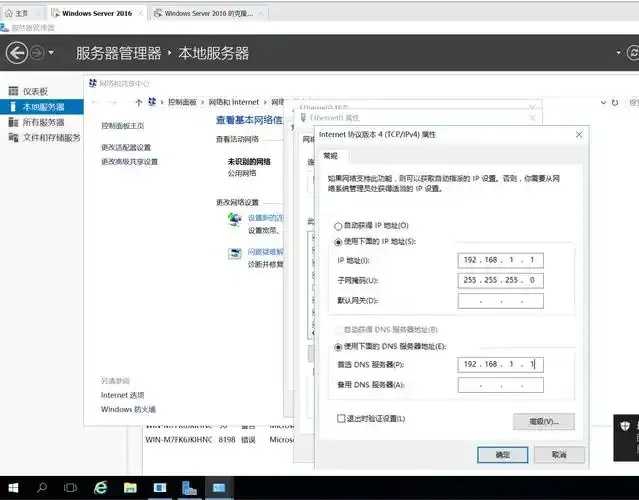
Task: Click 网络和 Internet in the breadcrumb path
Action: tap(234, 102)
